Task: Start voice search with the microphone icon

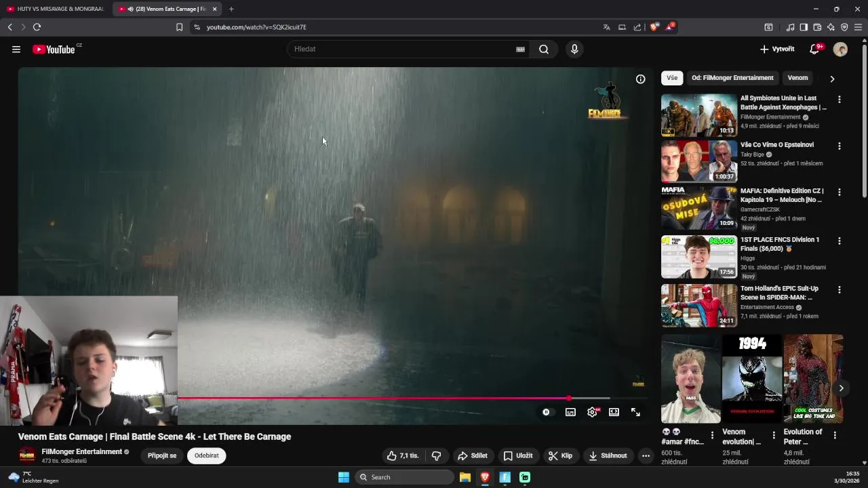Action: (574, 49)
